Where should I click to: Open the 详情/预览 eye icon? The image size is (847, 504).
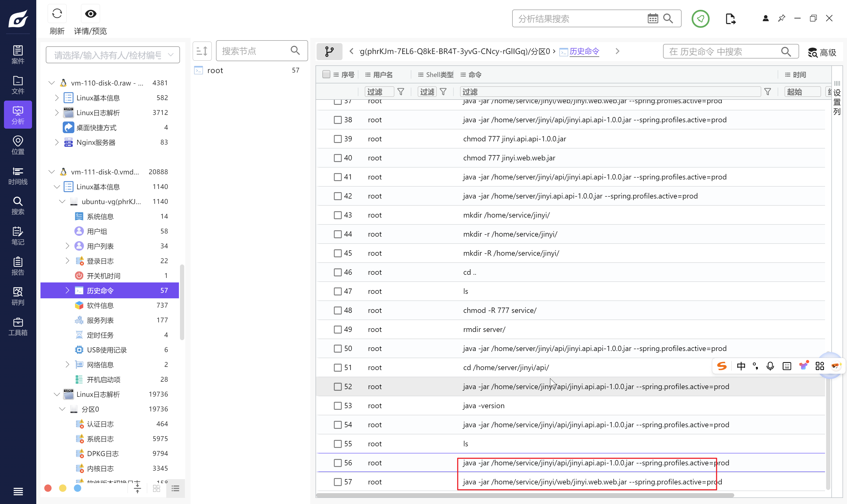(90, 14)
